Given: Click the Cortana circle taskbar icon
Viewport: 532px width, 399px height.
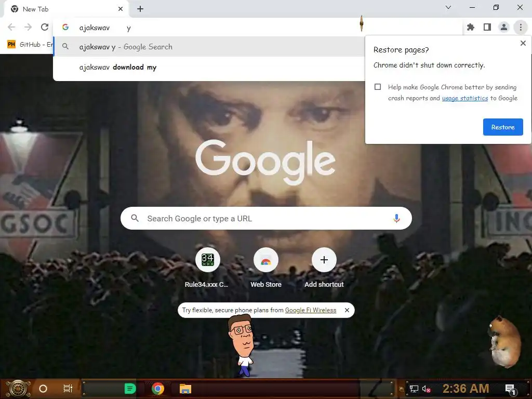Looking at the screenshot, I should pos(43,389).
